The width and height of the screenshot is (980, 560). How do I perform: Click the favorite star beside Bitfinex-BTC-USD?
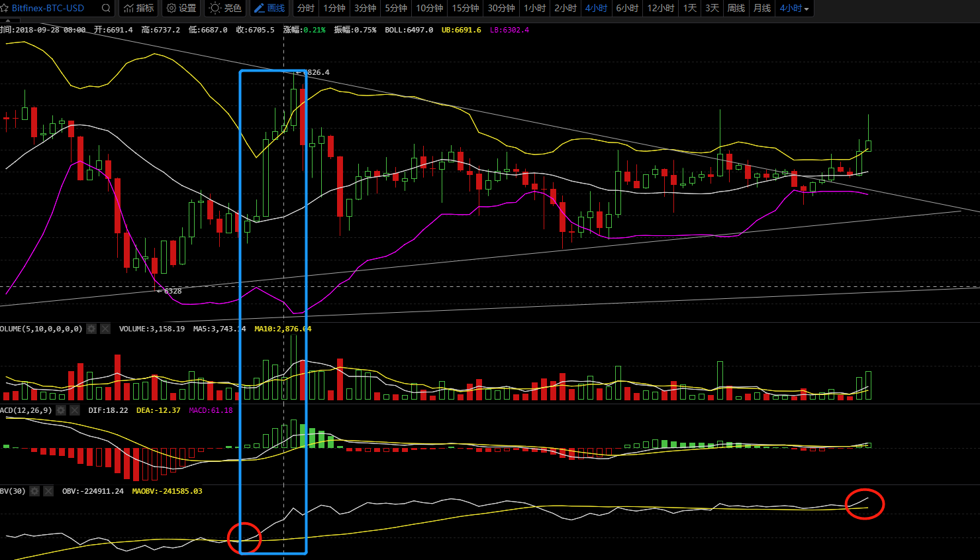4,8
